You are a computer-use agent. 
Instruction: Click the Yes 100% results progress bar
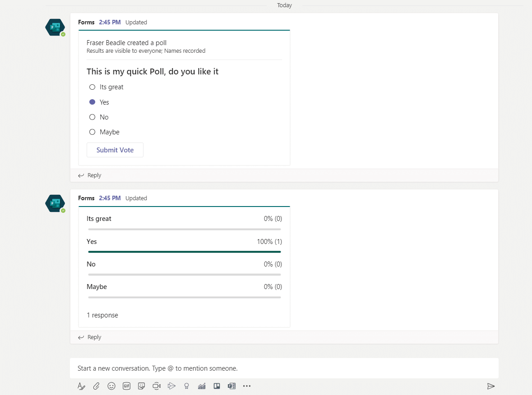pos(184,252)
